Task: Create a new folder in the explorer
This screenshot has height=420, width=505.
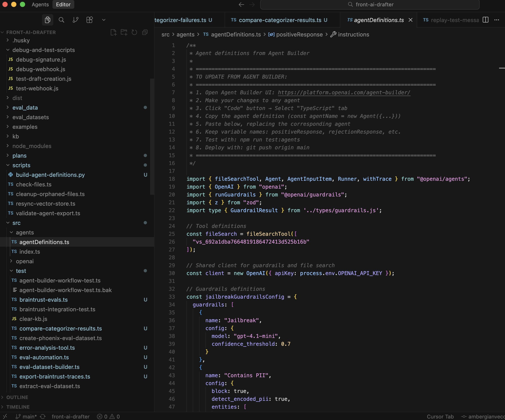Action: 124,32
